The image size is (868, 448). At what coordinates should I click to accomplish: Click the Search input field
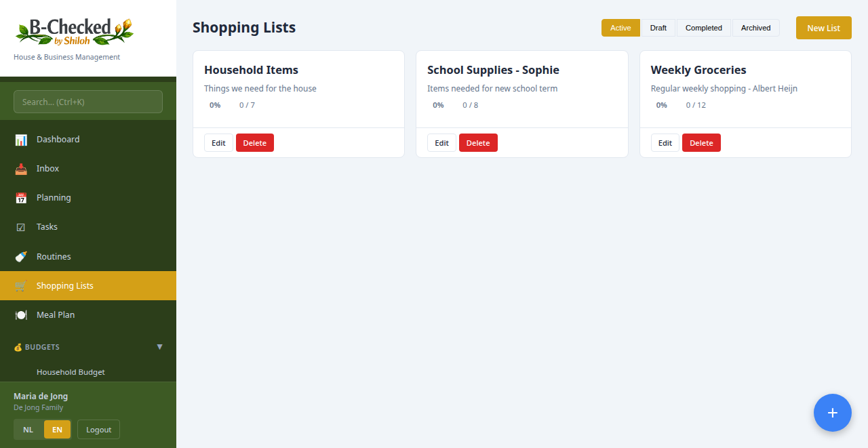87,101
